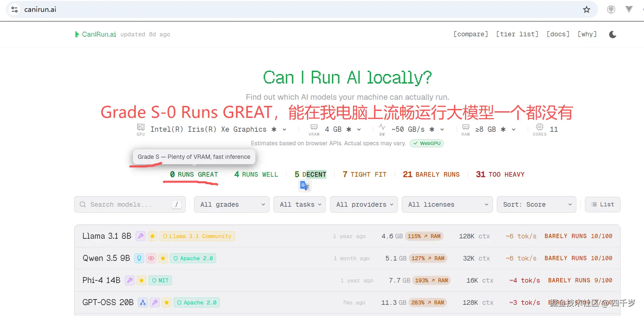Viewport: 644px width, 316px height.
Task: Switch view with the List button
Action: coord(602,205)
